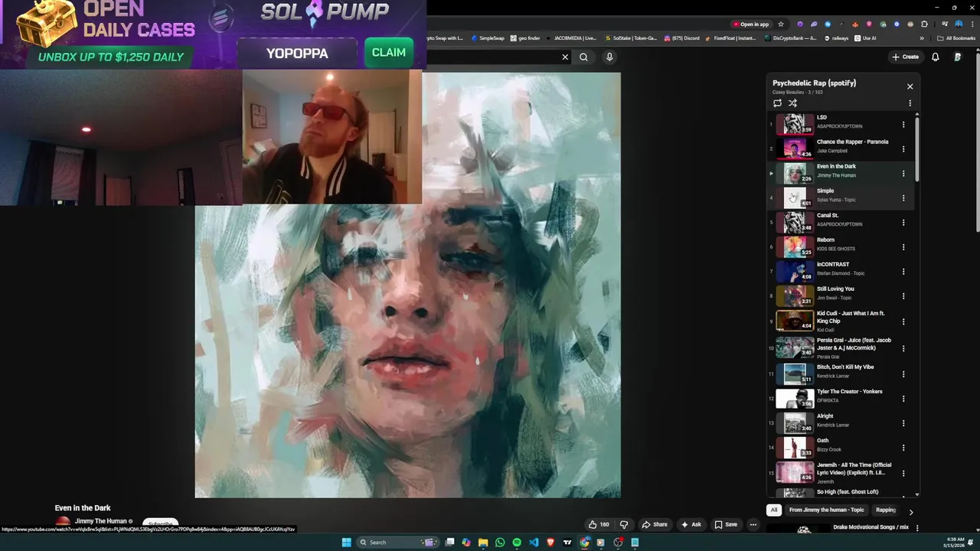This screenshot has height=551, width=980.
Task: Open options menu for Canal St.
Action: pyautogui.click(x=903, y=223)
